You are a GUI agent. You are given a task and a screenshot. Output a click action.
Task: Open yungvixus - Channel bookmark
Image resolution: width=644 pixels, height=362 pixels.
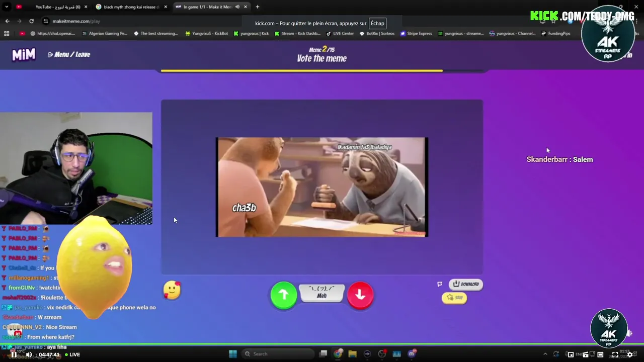tap(512, 34)
